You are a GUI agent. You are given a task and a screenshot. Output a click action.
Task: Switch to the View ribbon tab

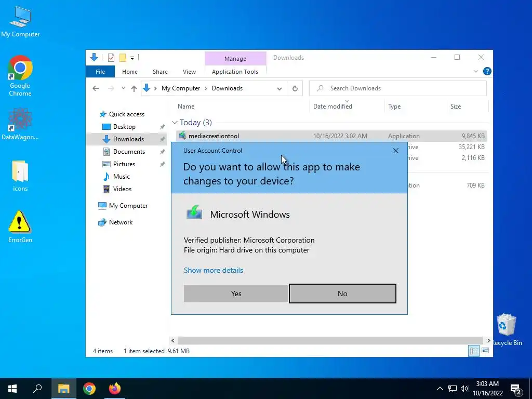tap(189, 72)
